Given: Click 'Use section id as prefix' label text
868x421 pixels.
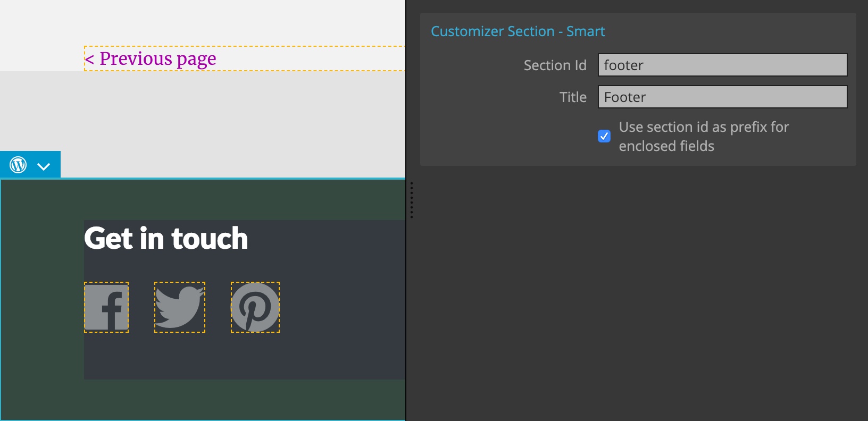Looking at the screenshot, I should pyautogui.click(x=704, y=136).
